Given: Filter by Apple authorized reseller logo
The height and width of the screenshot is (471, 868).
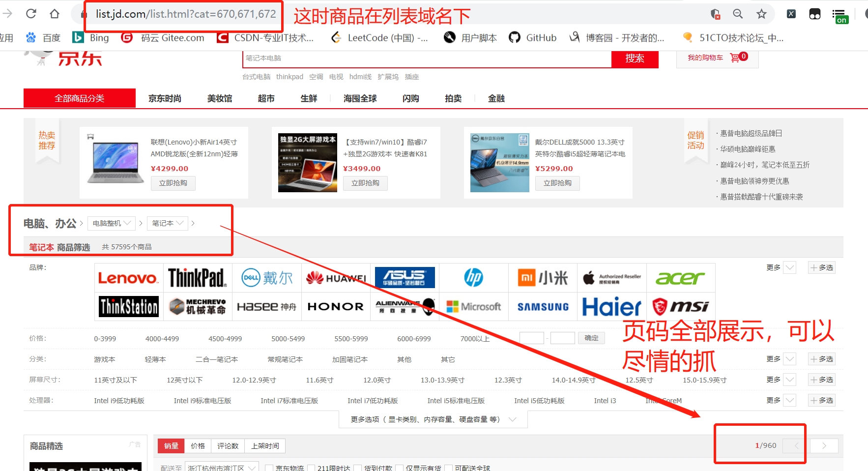Looking at the screenshot, I should tap(612, 278).
